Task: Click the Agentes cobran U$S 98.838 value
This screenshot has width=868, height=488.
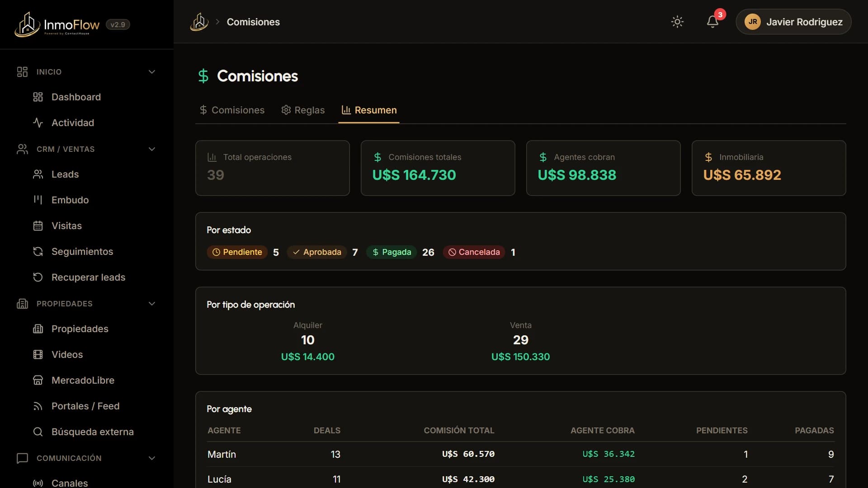Action: click(x=577, y=175)
